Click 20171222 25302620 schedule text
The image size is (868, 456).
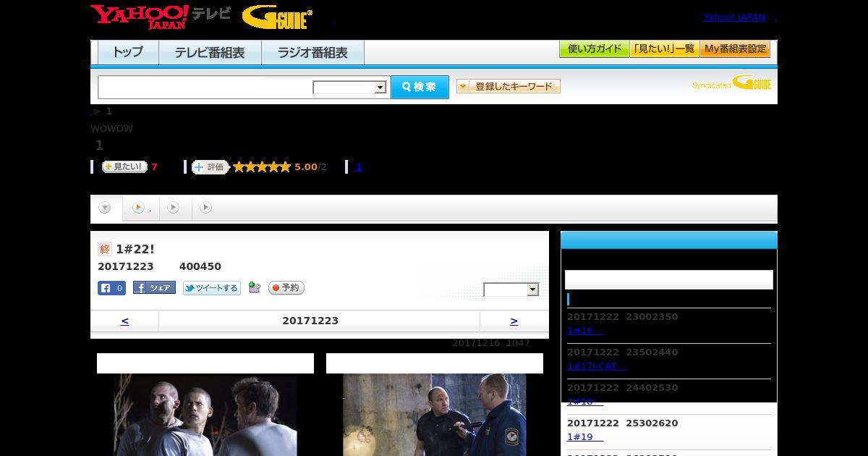[x=623, y=423]
